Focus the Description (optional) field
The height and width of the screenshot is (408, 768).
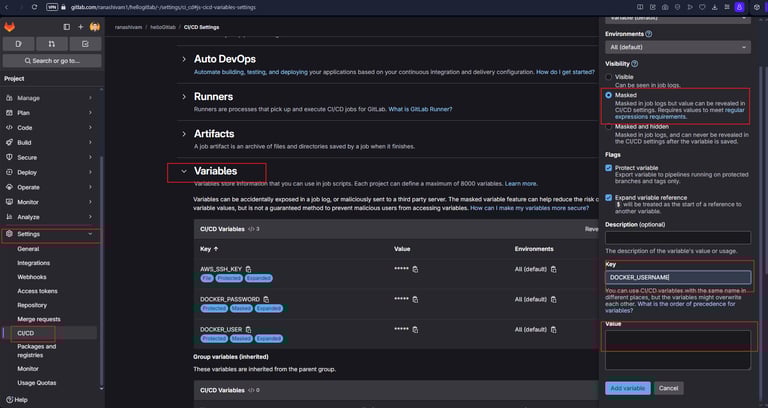(x=678, y=238)
